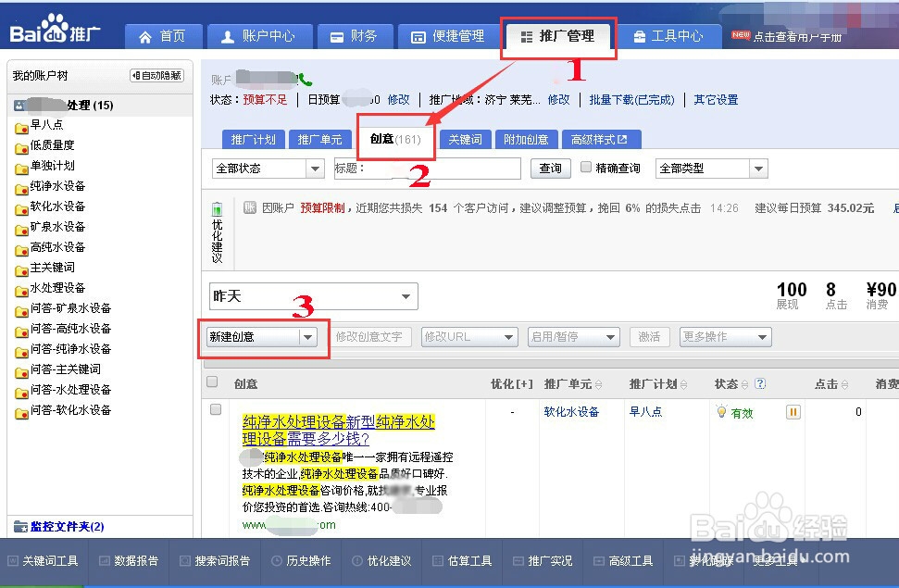Launch 搜索词报告 from the bottom bar
The height and width of the screenshot is (588, 899).
tap(215, 561)
